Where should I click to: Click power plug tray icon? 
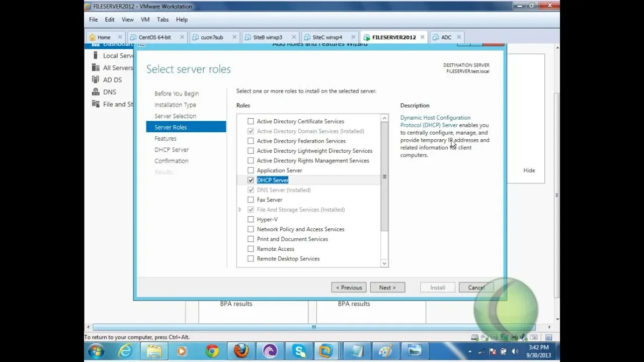pos(504,351)
